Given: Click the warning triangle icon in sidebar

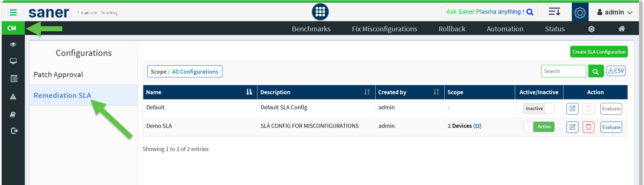Looking at the screenshot, I should (x=13, y=97).
